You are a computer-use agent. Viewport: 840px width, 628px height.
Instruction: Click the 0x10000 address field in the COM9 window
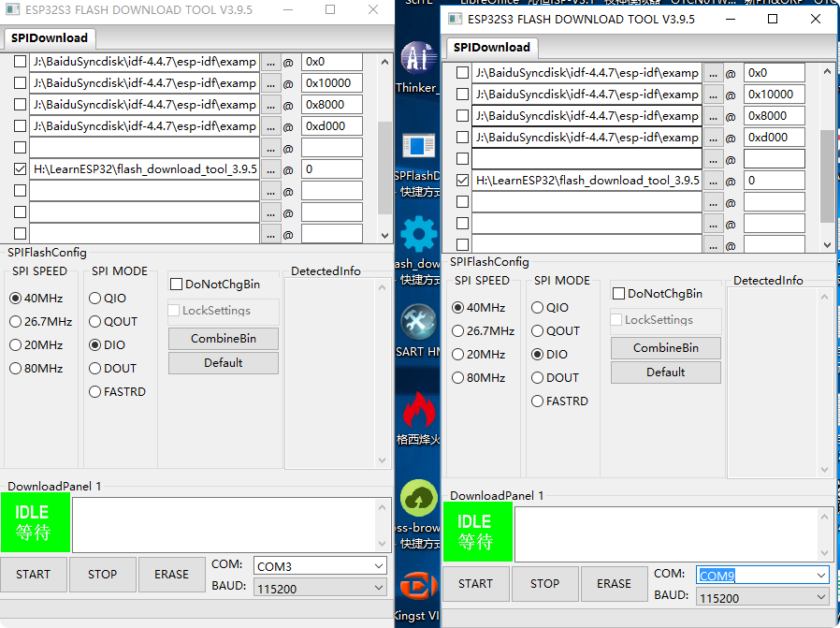775,95
